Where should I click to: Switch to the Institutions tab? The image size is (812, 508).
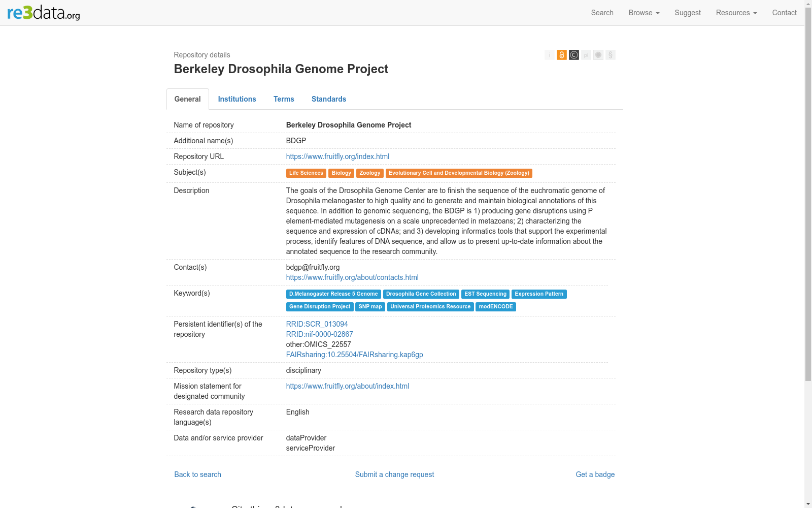tap(237, 99)
